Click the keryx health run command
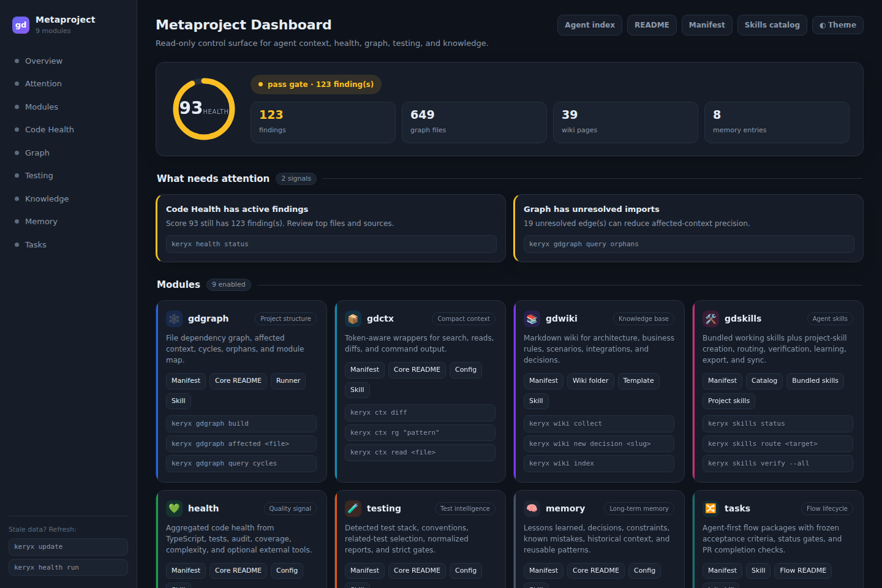Screen dimensions: 882x588 (68, 568)
